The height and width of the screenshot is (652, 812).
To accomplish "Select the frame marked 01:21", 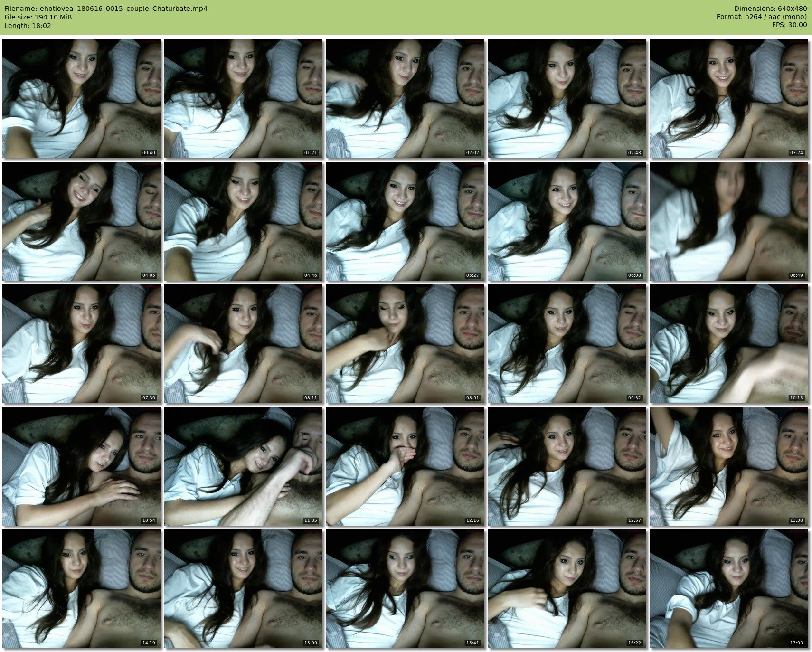I will (x=244, y=99).
